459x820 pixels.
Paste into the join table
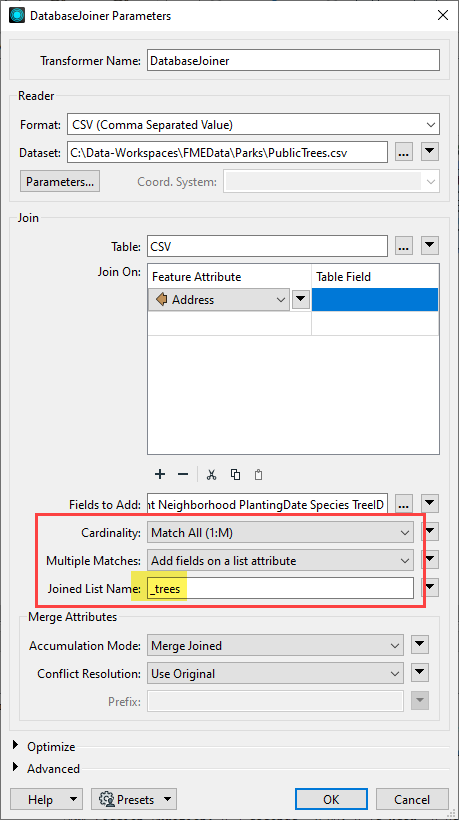(x=258, y=474)
